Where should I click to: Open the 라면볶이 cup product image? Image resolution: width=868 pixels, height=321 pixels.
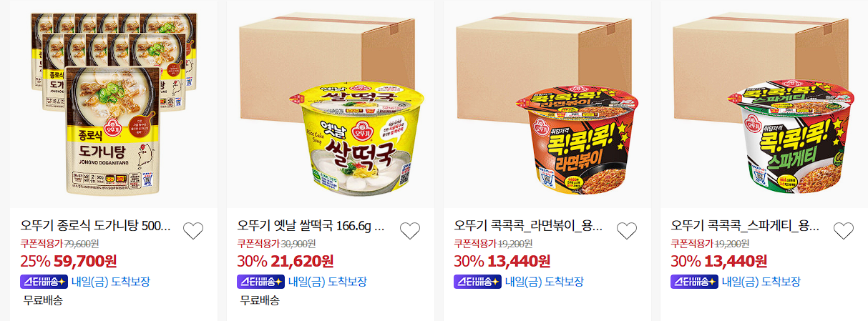547,104
